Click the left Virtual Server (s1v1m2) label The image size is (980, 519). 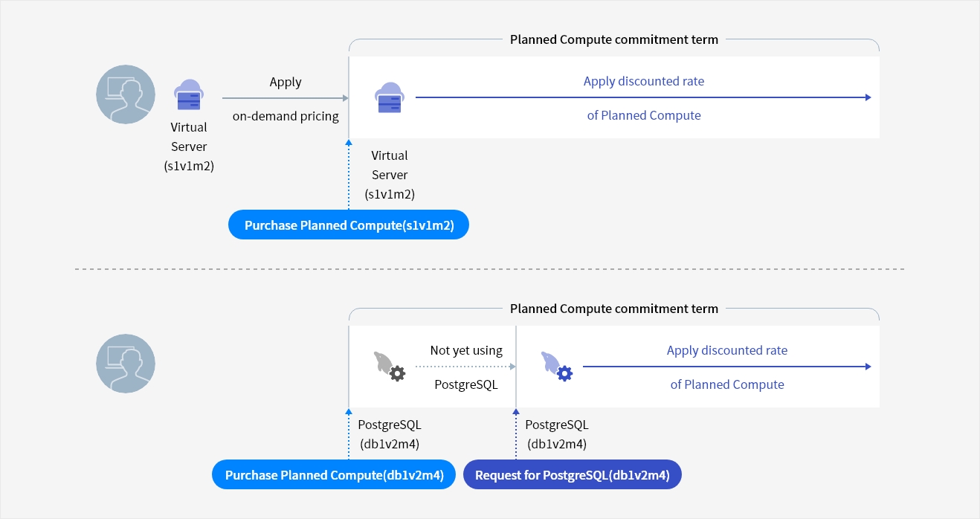tap(189, 146)
